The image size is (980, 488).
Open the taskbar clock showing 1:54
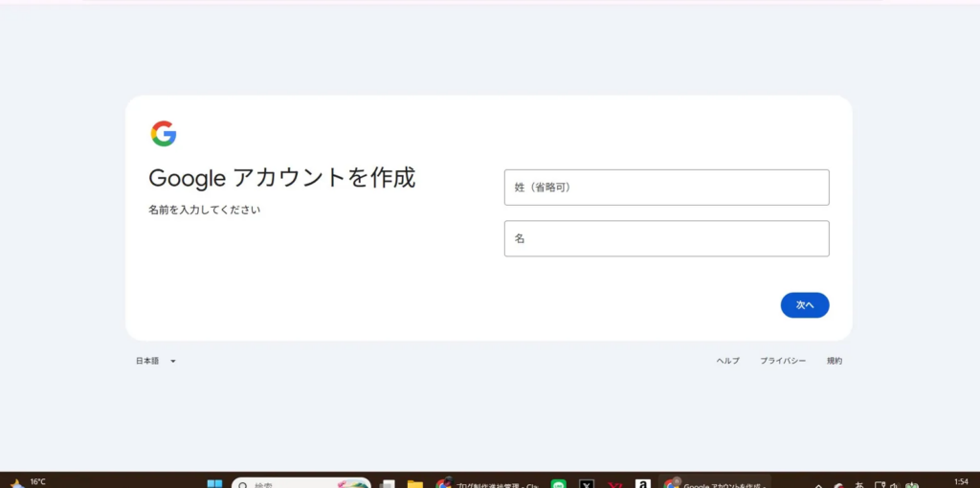(961, 481)
